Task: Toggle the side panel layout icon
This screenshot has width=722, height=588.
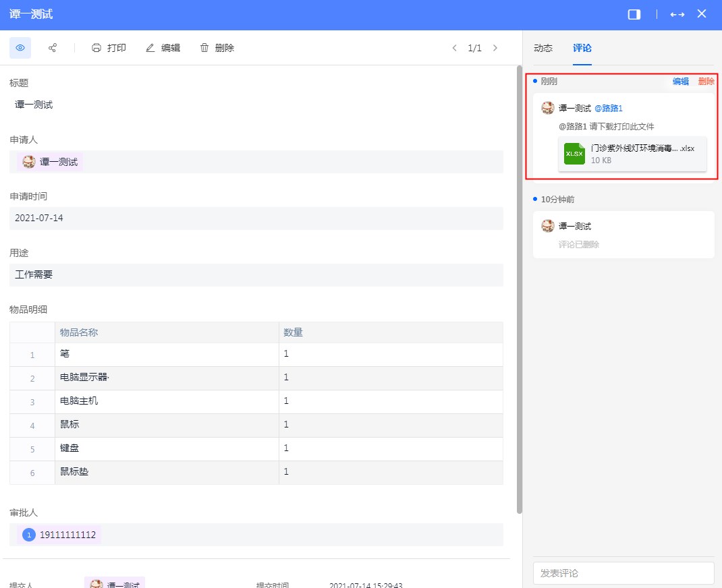Action: click(x=634, y=14)
